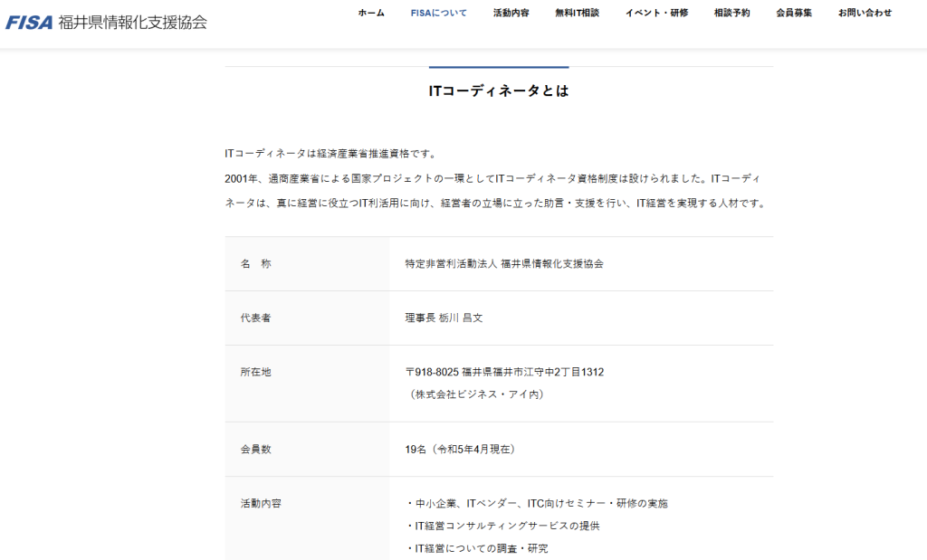Select 活動内容 in the top navigation
927x560 pixels.
(x=511, y=13)
